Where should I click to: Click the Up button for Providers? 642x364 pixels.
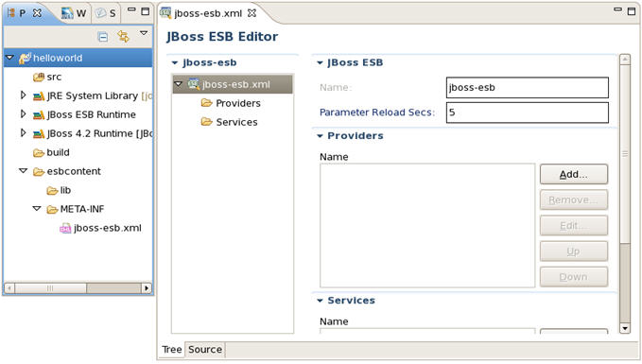click(x=574, y=251)
